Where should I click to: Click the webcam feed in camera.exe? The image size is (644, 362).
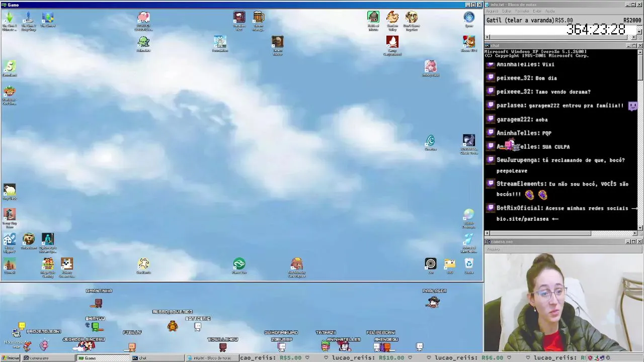tap(564, 302)
